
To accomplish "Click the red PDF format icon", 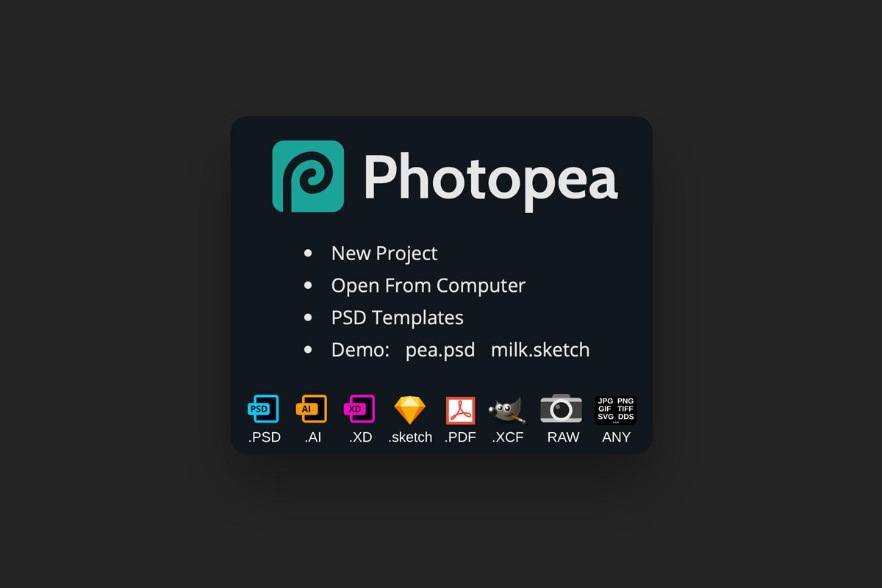I will [x=461, y=410].
